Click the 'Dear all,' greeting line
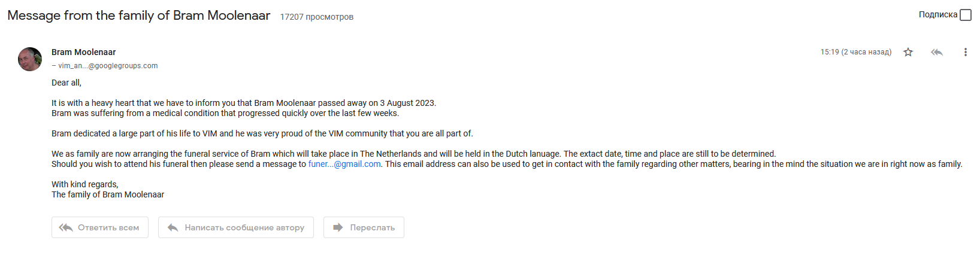The height and width of the screenshot is (274, 980). point(66,83)
